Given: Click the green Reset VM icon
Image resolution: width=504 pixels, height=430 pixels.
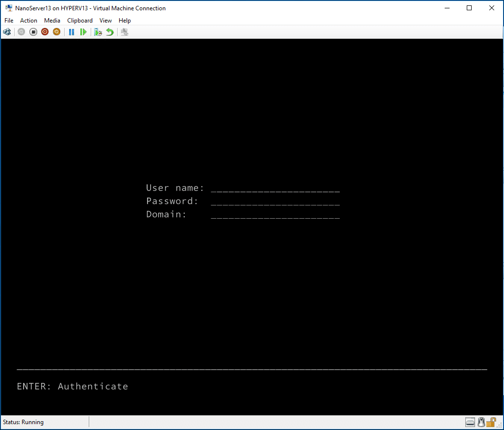Looking at the screenshot, I should pyautogui.click(x=83, y=32).
